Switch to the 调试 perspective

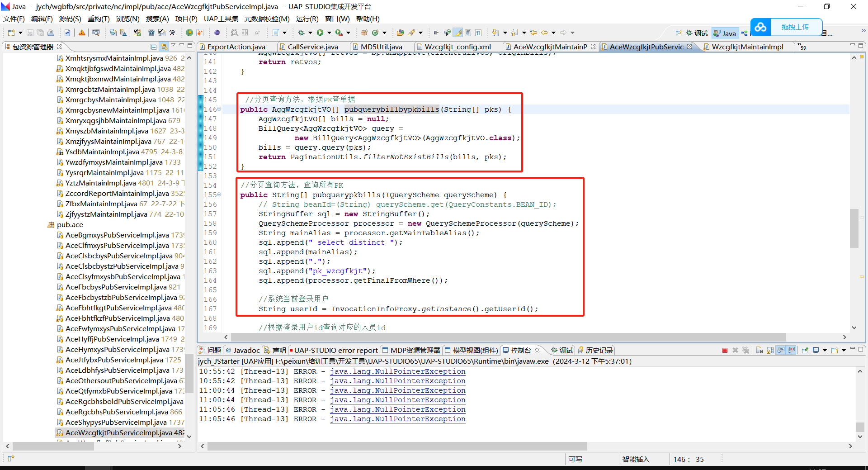[x=697, y=33]
